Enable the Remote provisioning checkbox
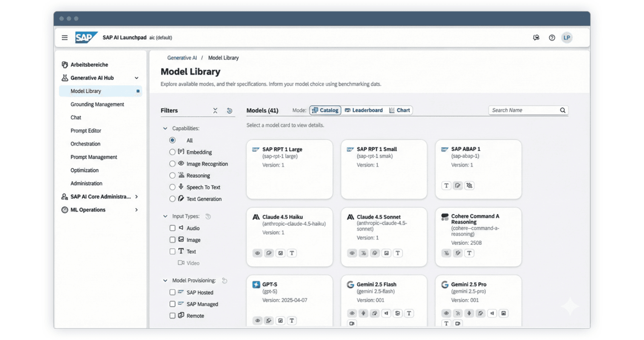The image size is (644, 340). point(172,316)
